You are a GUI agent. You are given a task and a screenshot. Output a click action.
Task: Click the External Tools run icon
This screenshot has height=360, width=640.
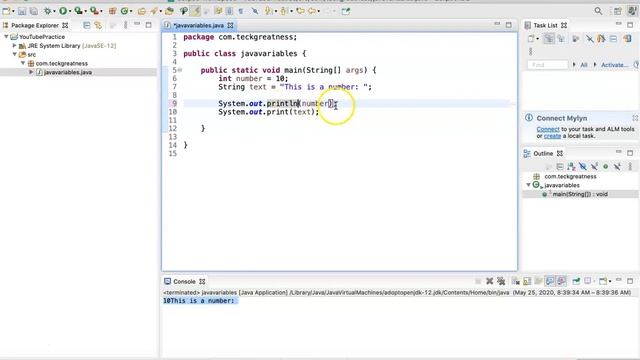(94, 11)
